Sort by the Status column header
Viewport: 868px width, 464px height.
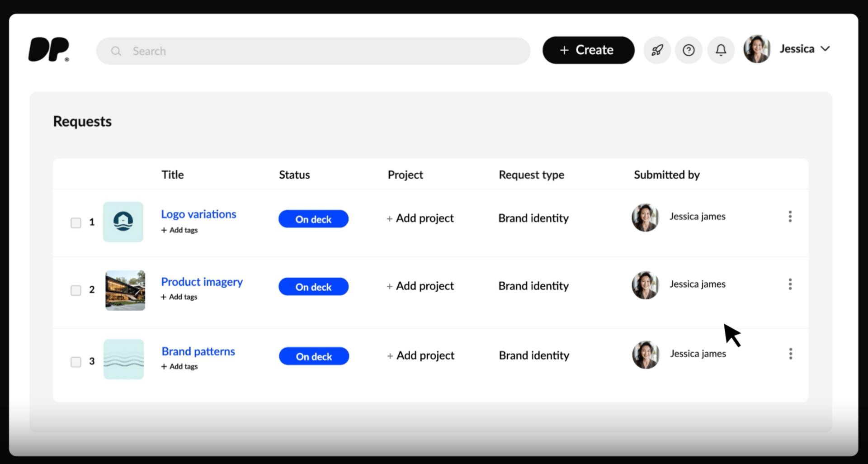294,175
